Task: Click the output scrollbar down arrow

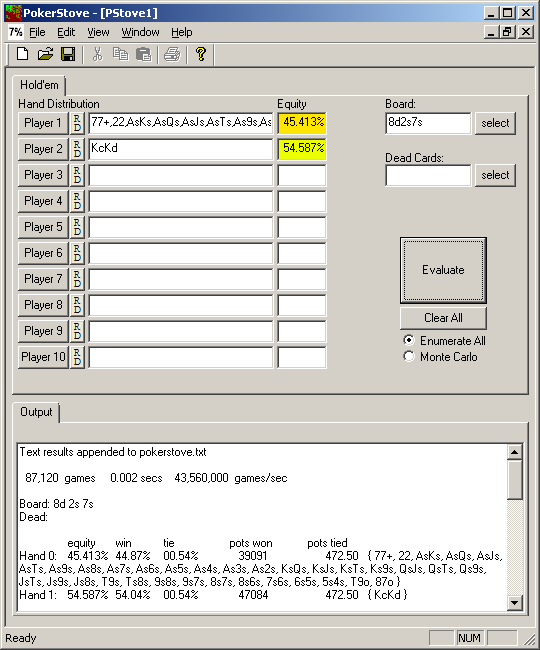Action: click(x=514, y=602)
